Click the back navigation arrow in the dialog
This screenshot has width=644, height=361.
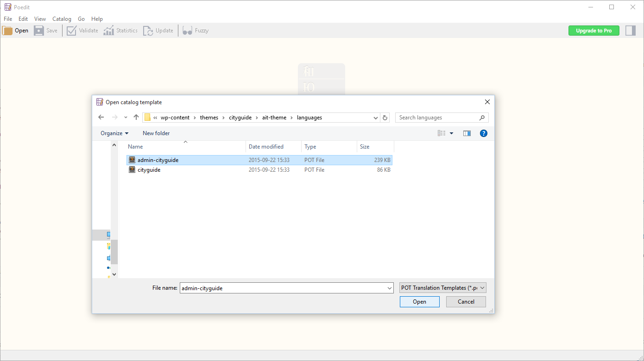pyautogui.click(x=101, y=117)
